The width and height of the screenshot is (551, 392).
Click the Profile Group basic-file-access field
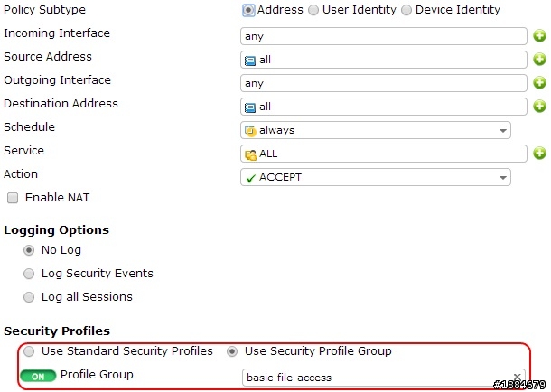(384, 378)
